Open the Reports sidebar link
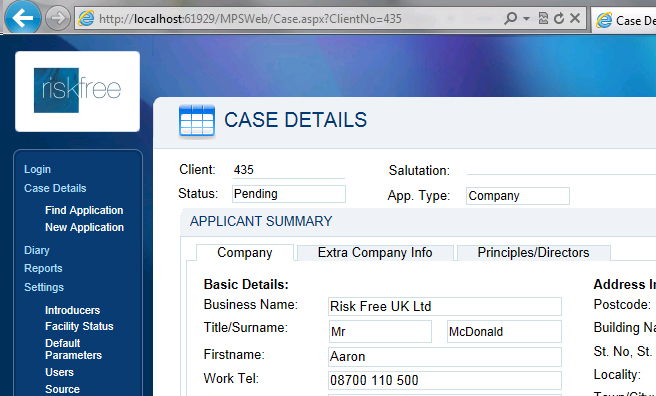Image resolution: width=656 pixels, height=396 pixels. tap(43, 268)
